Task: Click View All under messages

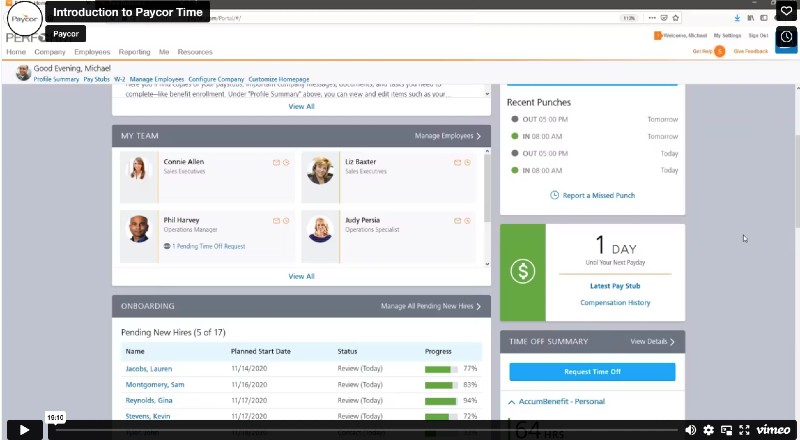Action: coord(302,106)
